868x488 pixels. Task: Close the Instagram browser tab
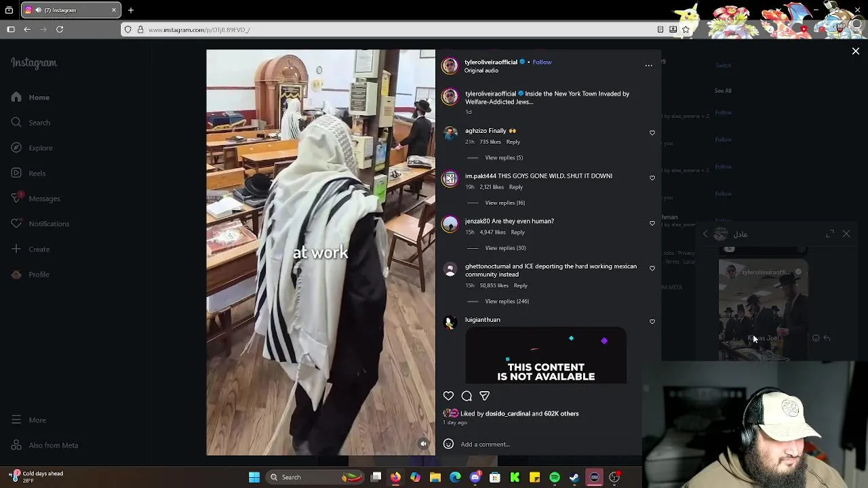coord(114,10)
